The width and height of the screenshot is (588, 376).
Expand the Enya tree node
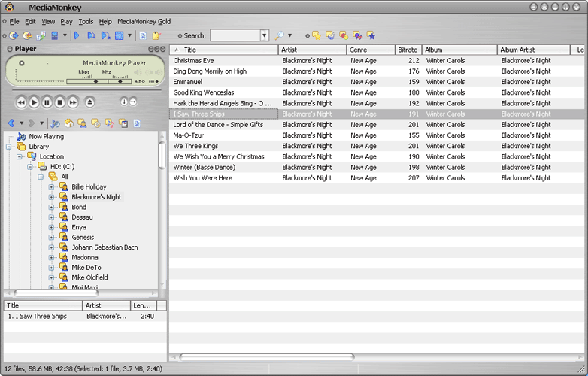51,227
